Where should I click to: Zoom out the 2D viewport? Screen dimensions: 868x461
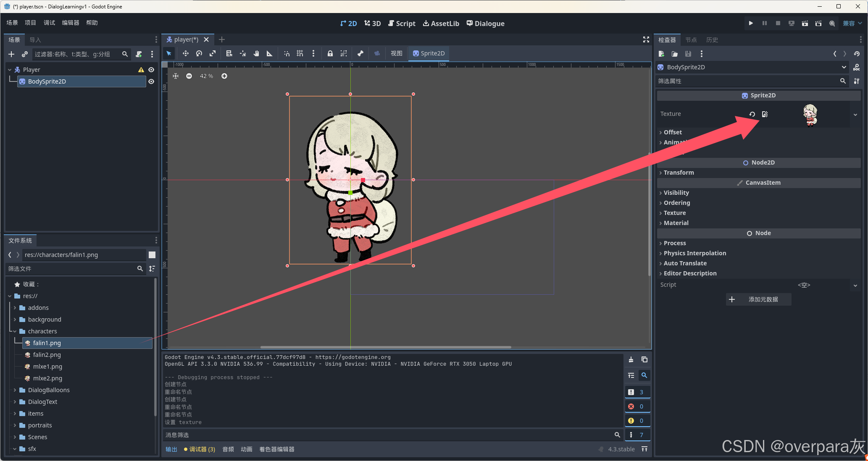pyautogui.click(x=189, y=76)
